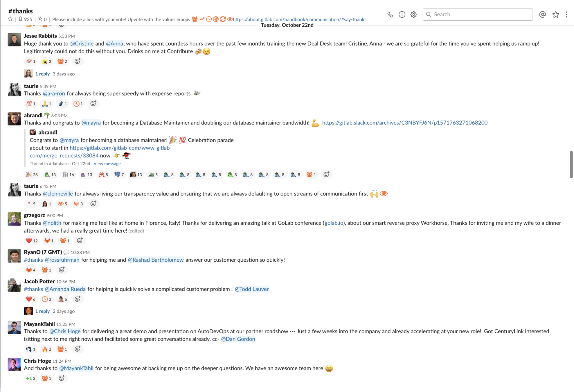Image resolution: width=574 pixels, height=392 pixels.
Task: Expand the 1 reply thread under Jacob Potter
Action: click(x=42, y=311)
